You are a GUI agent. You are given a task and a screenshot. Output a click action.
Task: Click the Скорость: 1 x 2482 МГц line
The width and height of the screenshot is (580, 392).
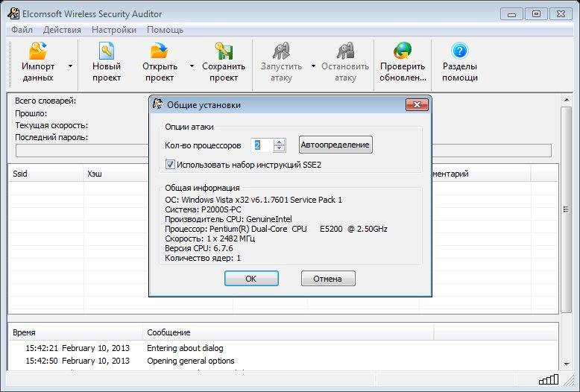(x=209, y=238)
